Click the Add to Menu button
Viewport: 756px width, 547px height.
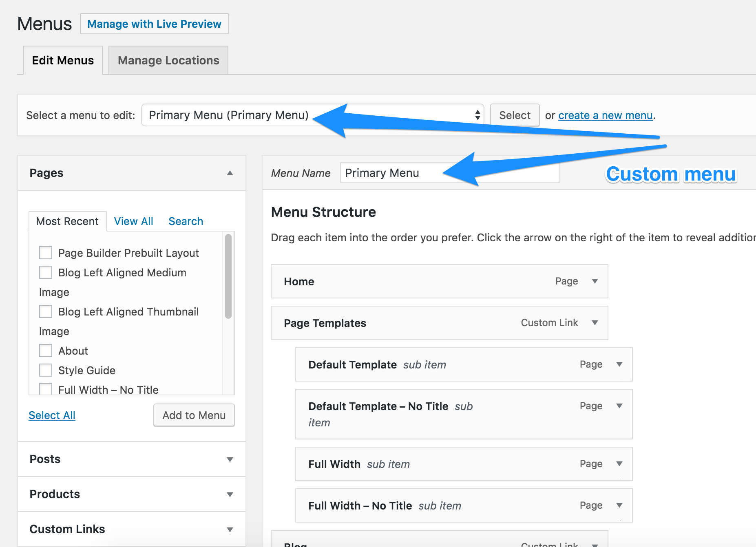(194, 415)
